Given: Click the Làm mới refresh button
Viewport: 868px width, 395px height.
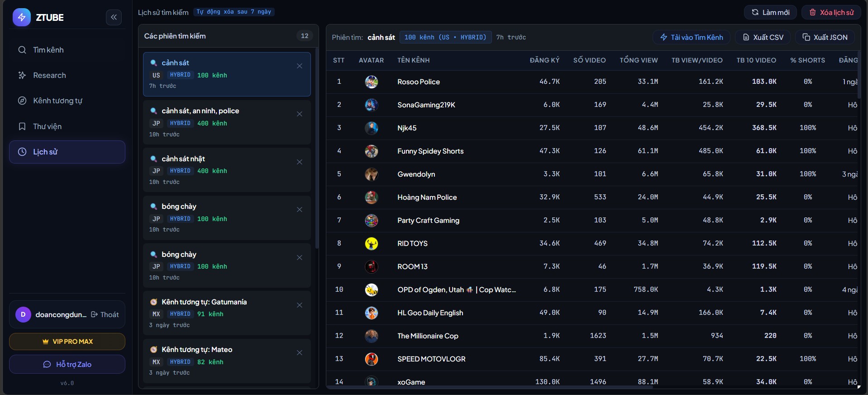Looking at the screenshot, I should 770,12.
